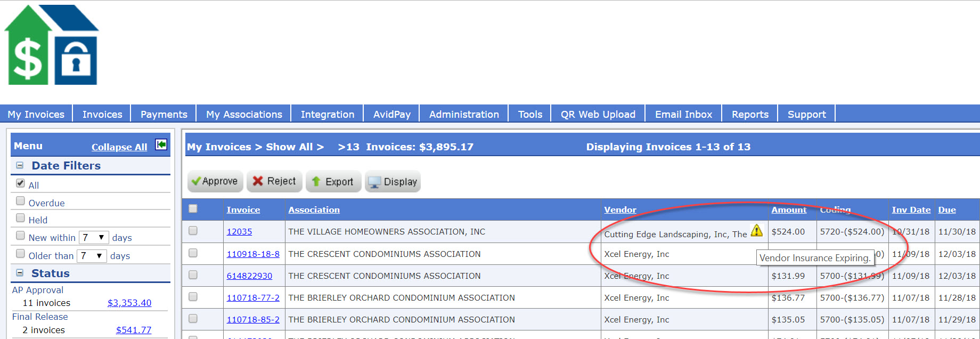Approve selected invoices with green checkmark button
The image size is (980, 339).
tap(215, 181)
